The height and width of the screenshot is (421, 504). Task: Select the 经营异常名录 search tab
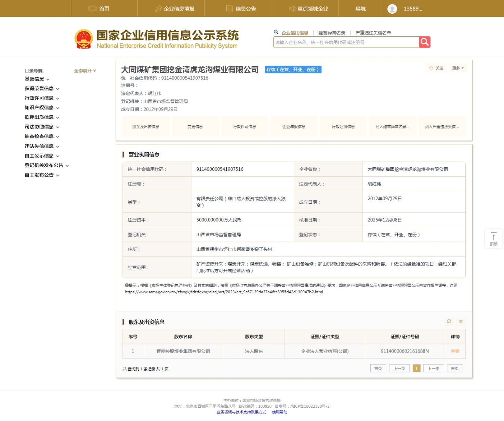point(332,33)
